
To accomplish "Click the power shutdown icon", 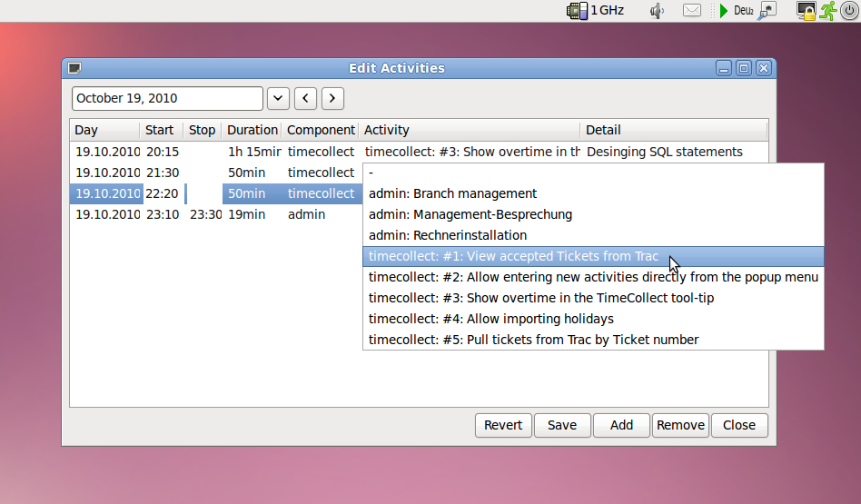I will point(849,11).
